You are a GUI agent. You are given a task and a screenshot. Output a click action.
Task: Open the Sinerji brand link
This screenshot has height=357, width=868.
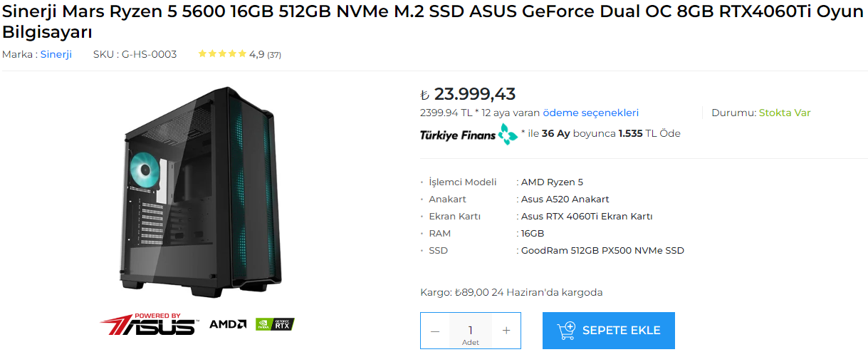coord(56,54)
